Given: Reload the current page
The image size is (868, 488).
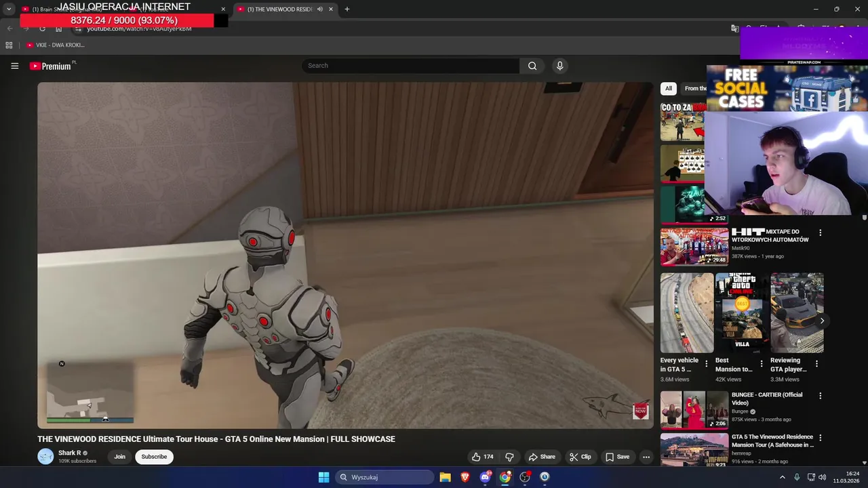Looking at the screenshot, I should (x=42, y=28).
